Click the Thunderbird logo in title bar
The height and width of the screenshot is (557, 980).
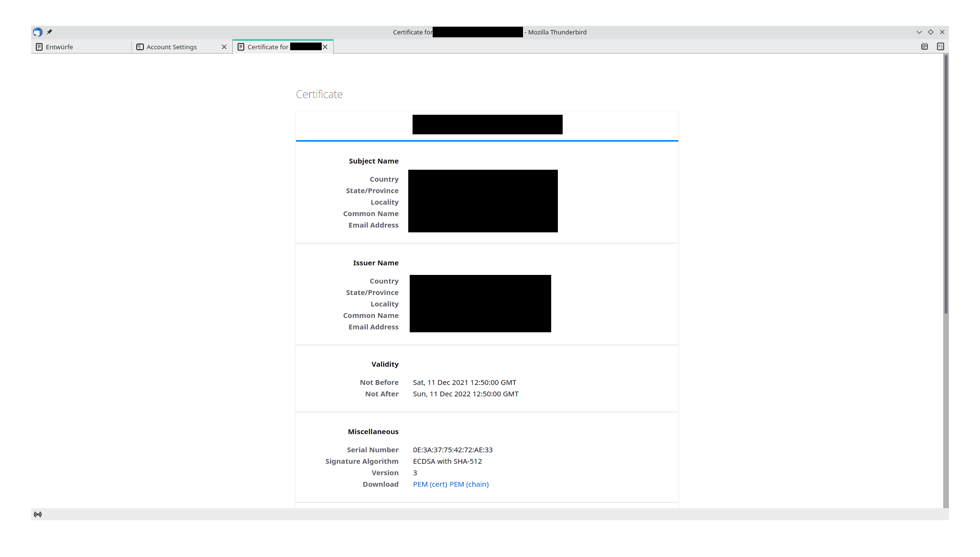click(x=38, y=32)
